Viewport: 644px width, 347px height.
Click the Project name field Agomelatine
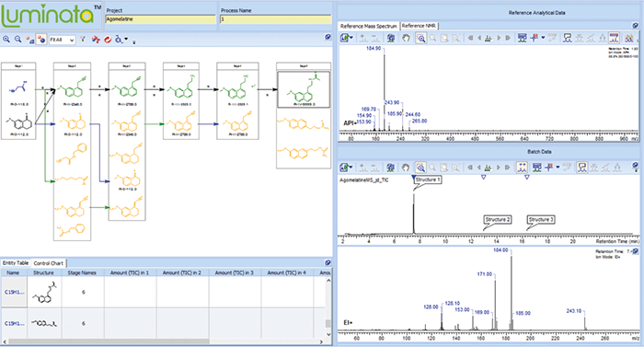click(161, 19)
